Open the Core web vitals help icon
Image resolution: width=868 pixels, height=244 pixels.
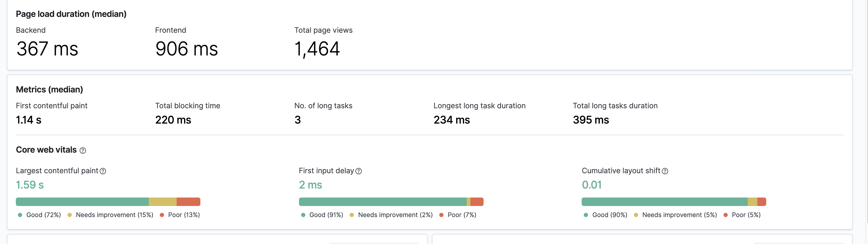(x=83, y=151)
